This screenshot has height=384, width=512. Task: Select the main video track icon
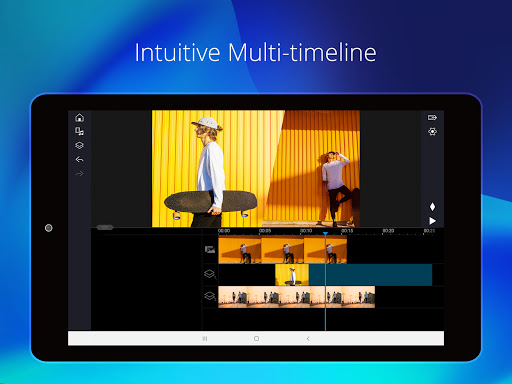210,249
